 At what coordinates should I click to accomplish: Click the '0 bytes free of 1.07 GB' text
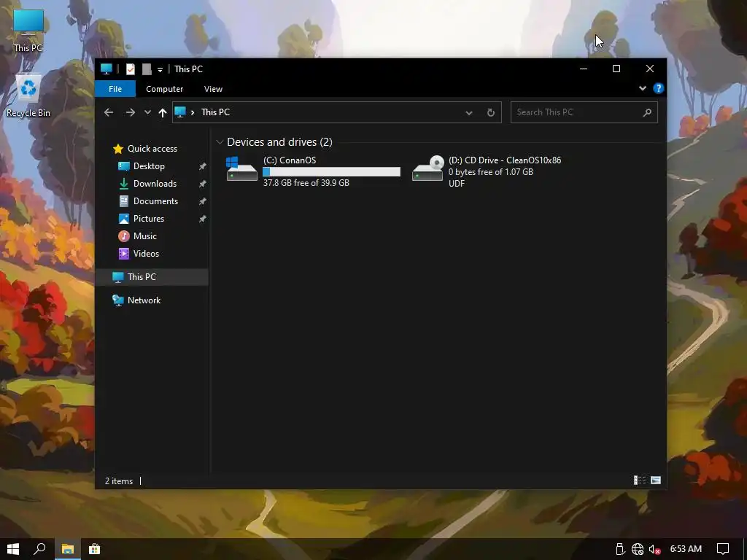[491, 172]
